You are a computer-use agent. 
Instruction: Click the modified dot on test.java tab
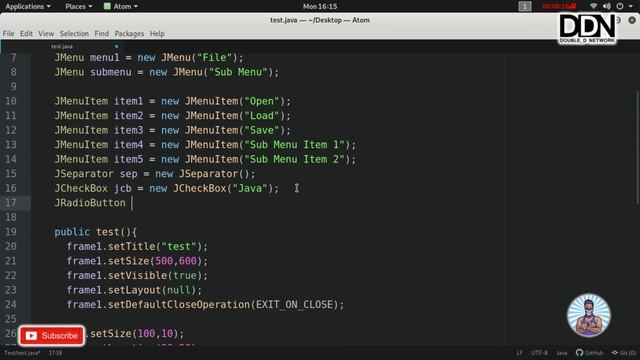[x=117, y=47]
